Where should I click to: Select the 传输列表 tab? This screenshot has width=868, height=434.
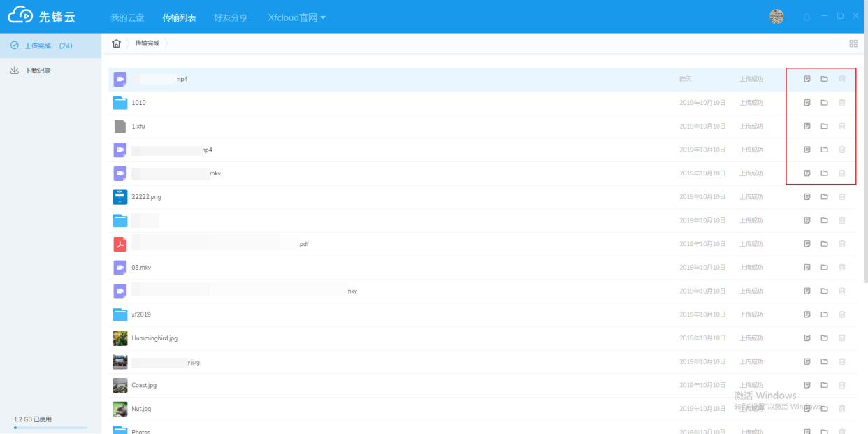(179, 17)
